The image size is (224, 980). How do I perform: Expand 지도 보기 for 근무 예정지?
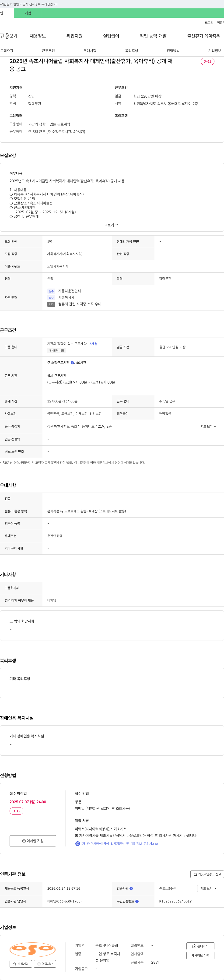(208, 427)
